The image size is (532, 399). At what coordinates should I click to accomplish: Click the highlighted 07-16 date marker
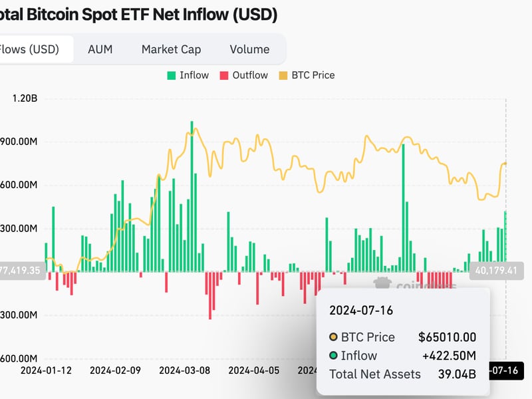[507, 370]
